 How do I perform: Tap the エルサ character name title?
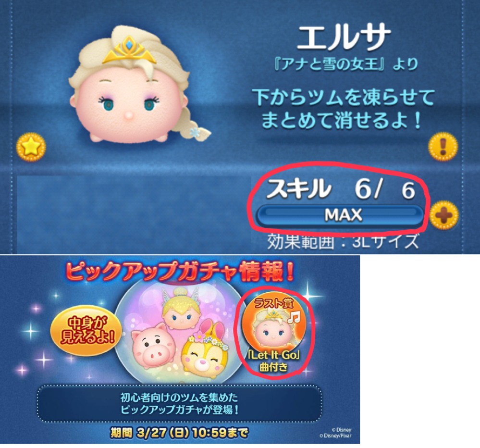(344, 37)
